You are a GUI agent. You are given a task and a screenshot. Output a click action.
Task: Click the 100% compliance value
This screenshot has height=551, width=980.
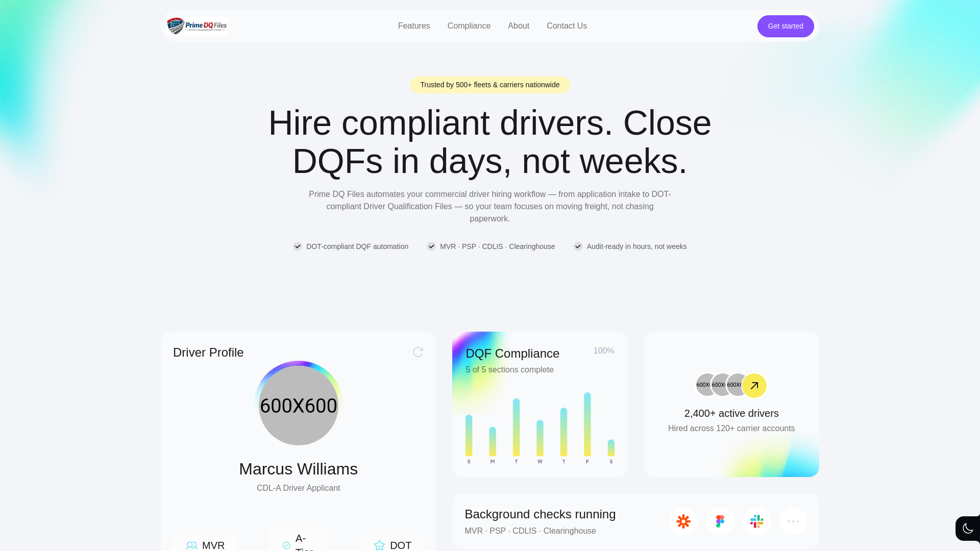click(x=604, y=351)
